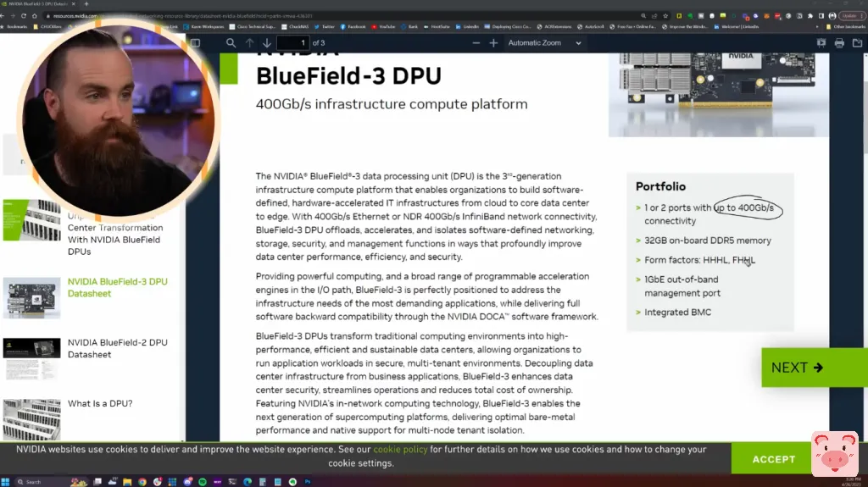Open the new tab plus button
Image resolution: width=868 pixels, height=487 pixels.
click(86, 4)
